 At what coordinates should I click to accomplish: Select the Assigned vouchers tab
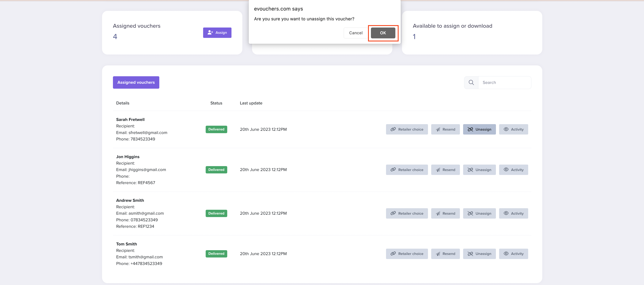point(136,82)
